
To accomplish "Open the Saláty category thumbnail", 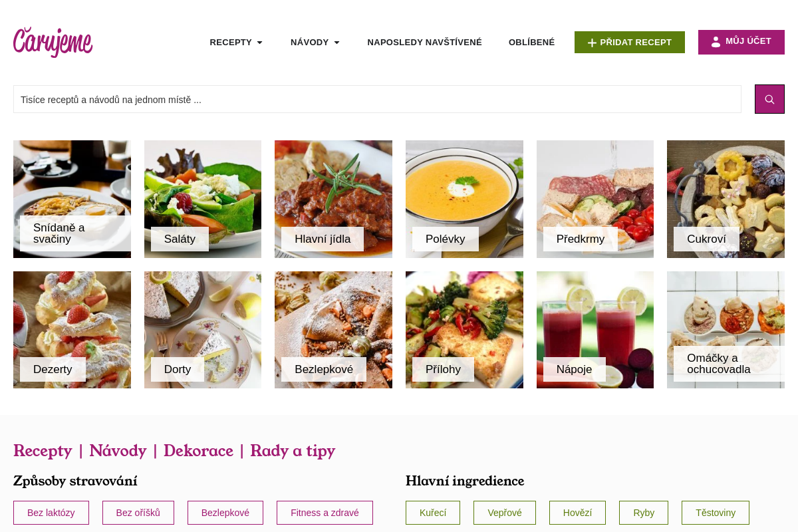I will tap(203, 199).
